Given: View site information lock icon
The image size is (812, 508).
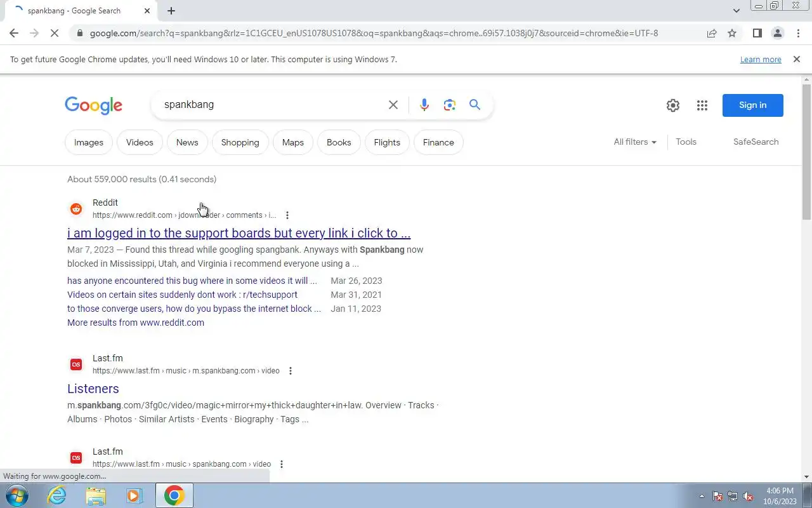Looking at the screenshot, I should click(79, 33).
